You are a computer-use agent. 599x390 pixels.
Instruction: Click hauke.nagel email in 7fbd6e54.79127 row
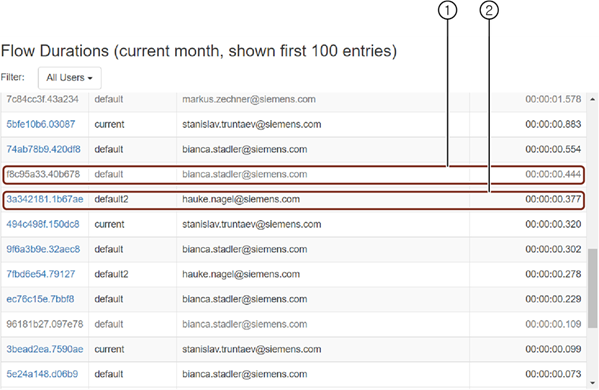point(241,274)
